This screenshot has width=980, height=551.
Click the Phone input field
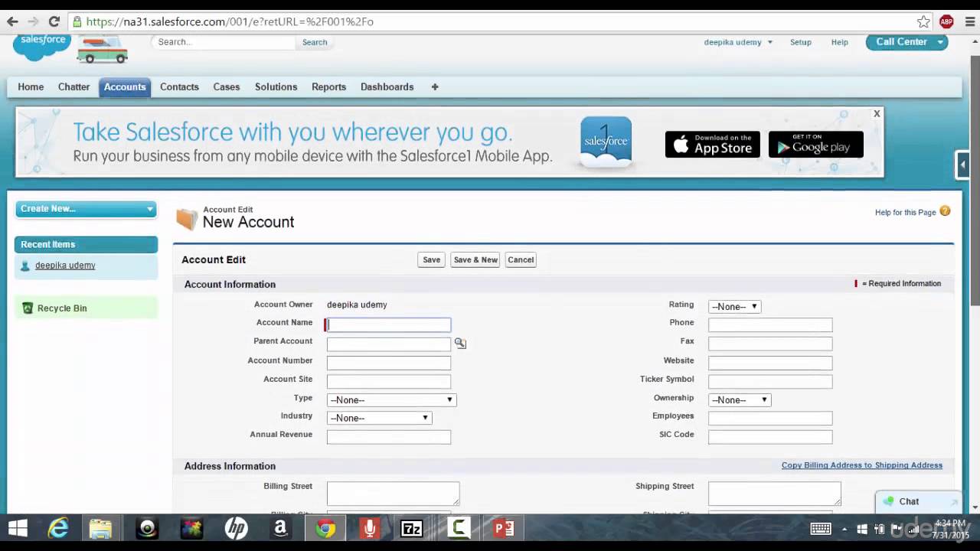770,325
